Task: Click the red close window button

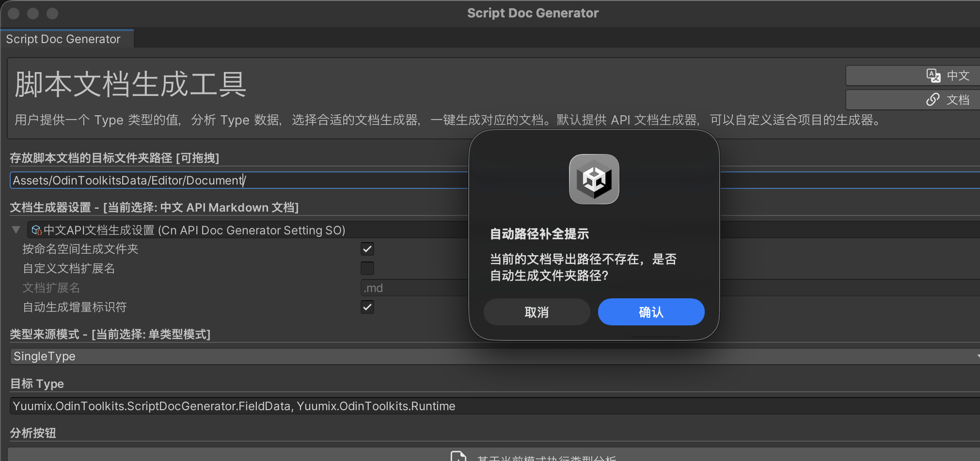Action: pos(14,14)
